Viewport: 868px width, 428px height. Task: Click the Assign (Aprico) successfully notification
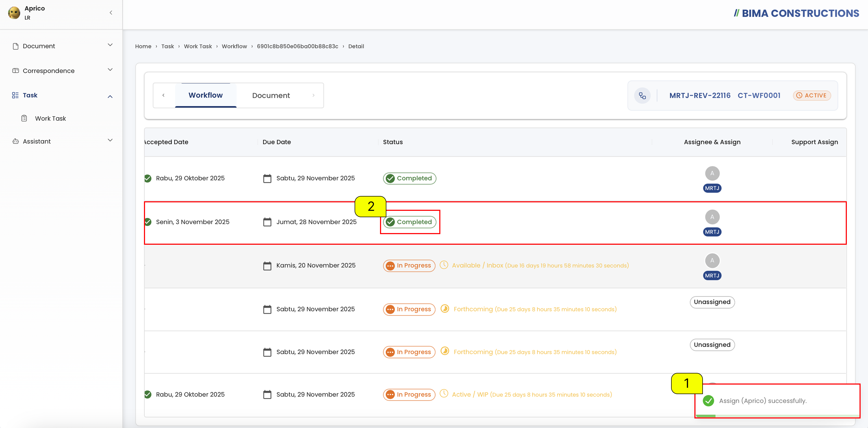tap(777, 401)
